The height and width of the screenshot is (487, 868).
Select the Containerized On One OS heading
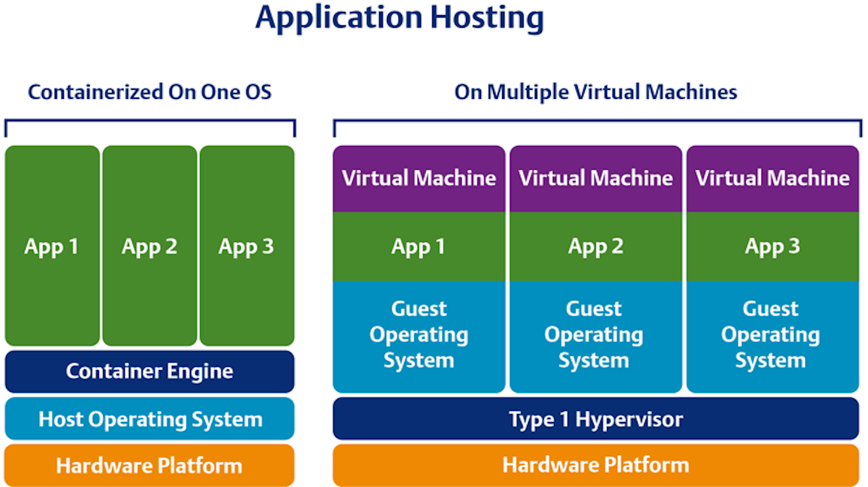point(149,92)
